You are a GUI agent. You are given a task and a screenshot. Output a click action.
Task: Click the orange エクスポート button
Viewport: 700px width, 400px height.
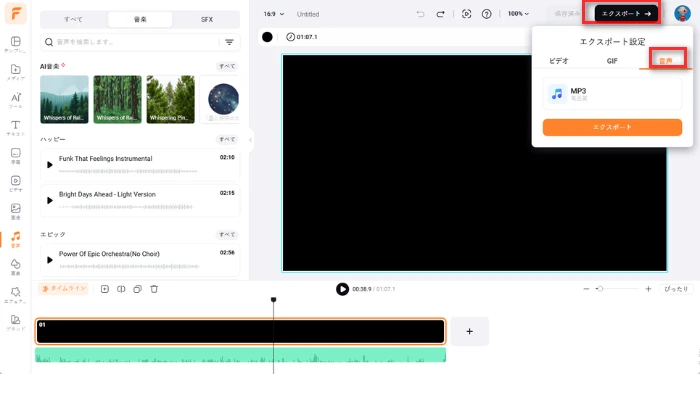point(612,127)
